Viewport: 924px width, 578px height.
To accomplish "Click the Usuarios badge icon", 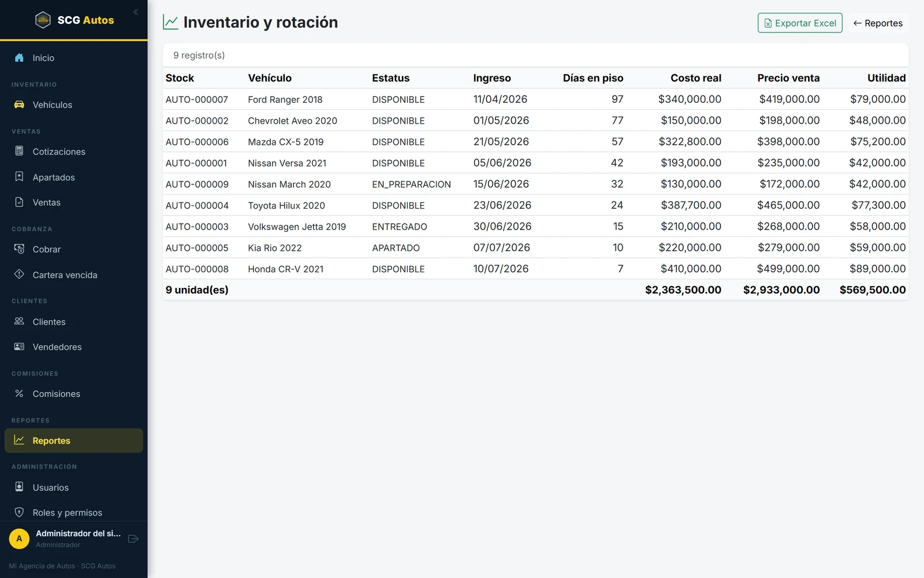I will click(19, 487).
